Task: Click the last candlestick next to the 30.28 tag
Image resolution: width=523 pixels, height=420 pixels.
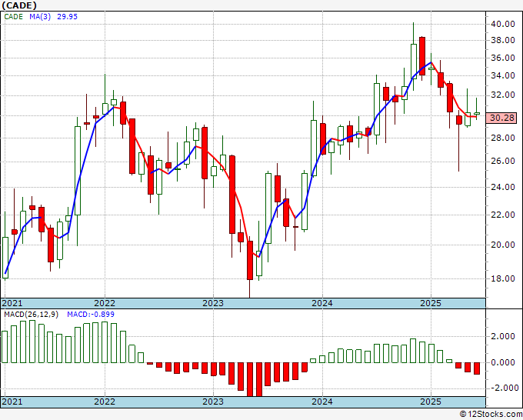Action: tap(477, 113)
